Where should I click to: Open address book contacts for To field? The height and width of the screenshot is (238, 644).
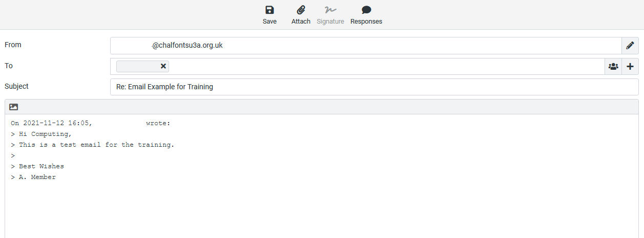[x=613, y=66]
